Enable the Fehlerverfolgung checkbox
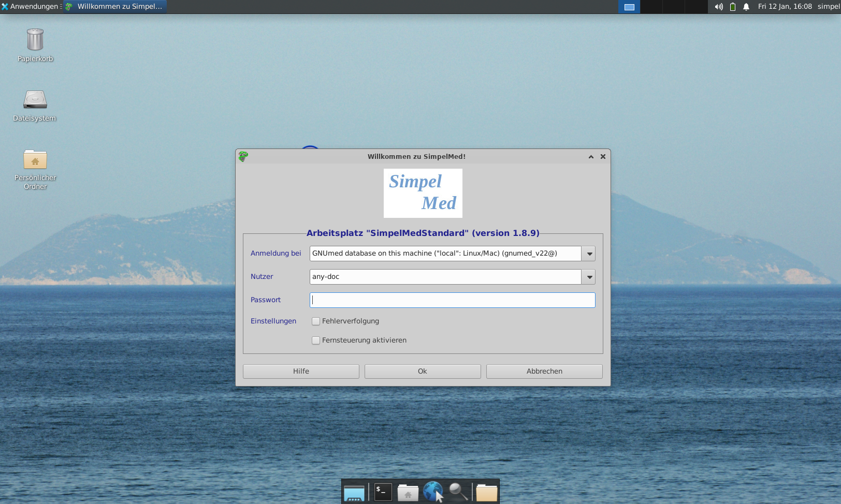Image resolution: width=841 pixels, height=504 pixels. tap(316, 321)
